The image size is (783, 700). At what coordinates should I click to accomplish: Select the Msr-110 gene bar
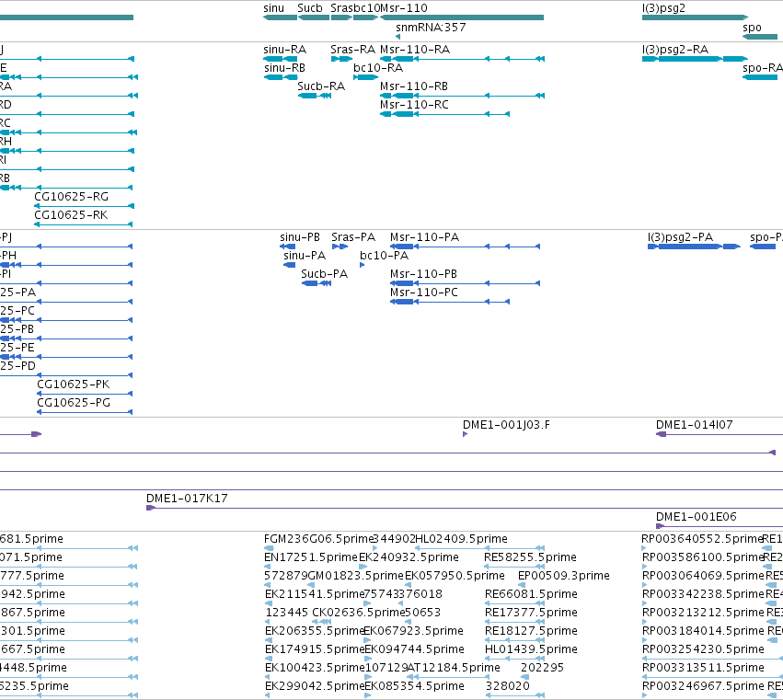[462, 17]
